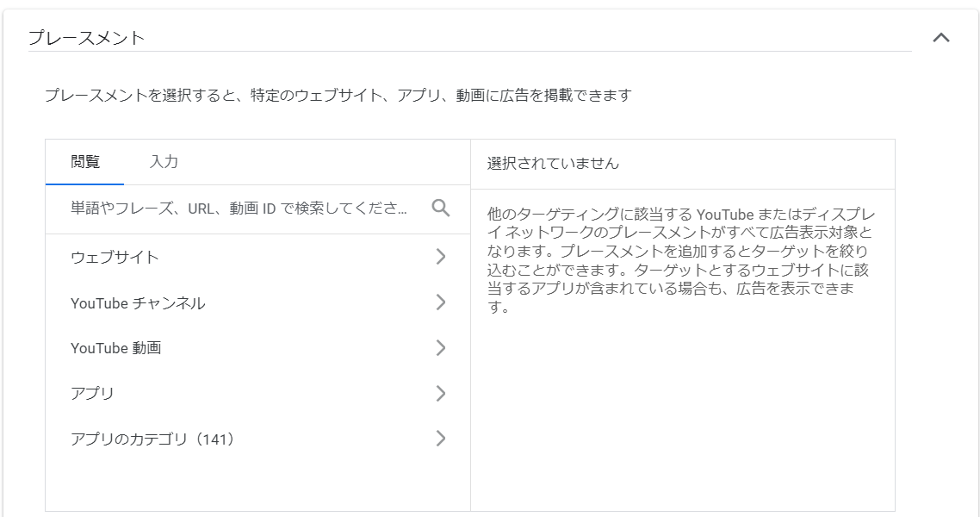Viewport: 980px width, 517px height.
Task: Click the 選択されていません header text
Action: click(x=553, y=164)
